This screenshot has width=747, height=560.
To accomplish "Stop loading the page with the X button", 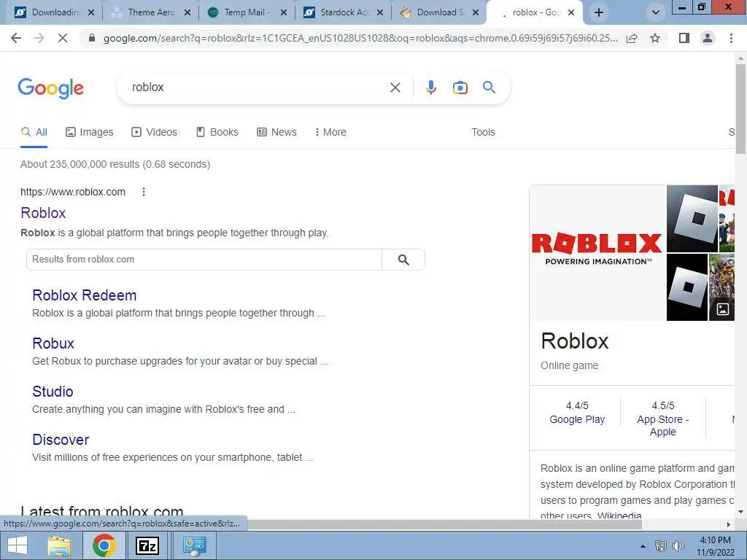I will click(x=63, y=38).
